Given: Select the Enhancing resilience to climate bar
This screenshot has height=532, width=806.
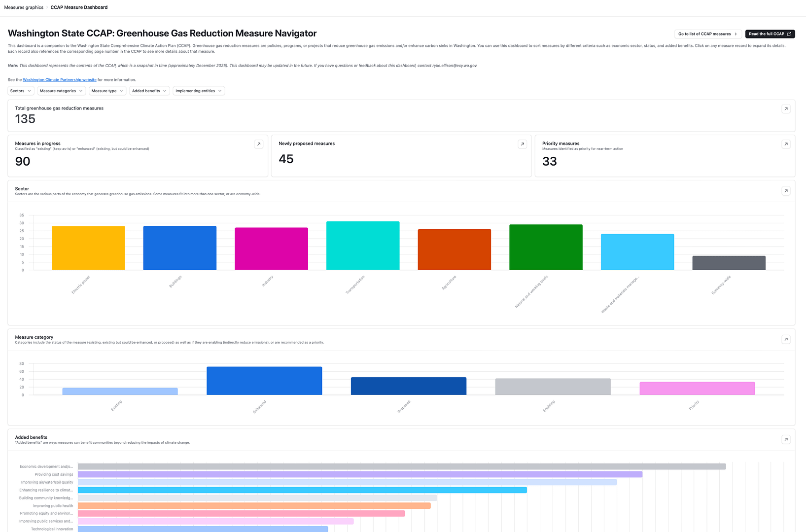Looking at the screenshot, I should pyautogui.click(x=302, y=490).
